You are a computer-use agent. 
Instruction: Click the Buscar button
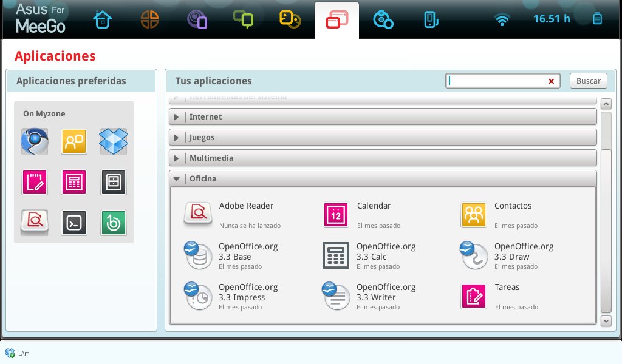[x=588, y=81]
